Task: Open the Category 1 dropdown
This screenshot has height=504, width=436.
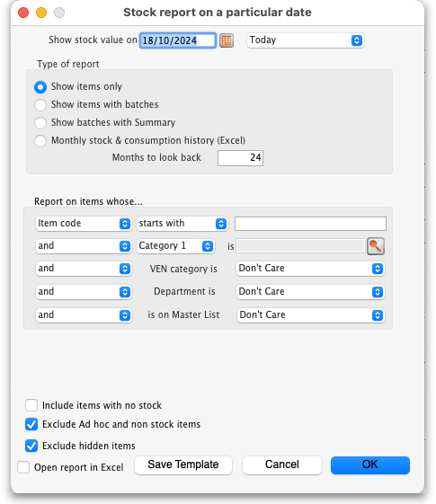Action: pyautogui.click(x=175, y=246)
